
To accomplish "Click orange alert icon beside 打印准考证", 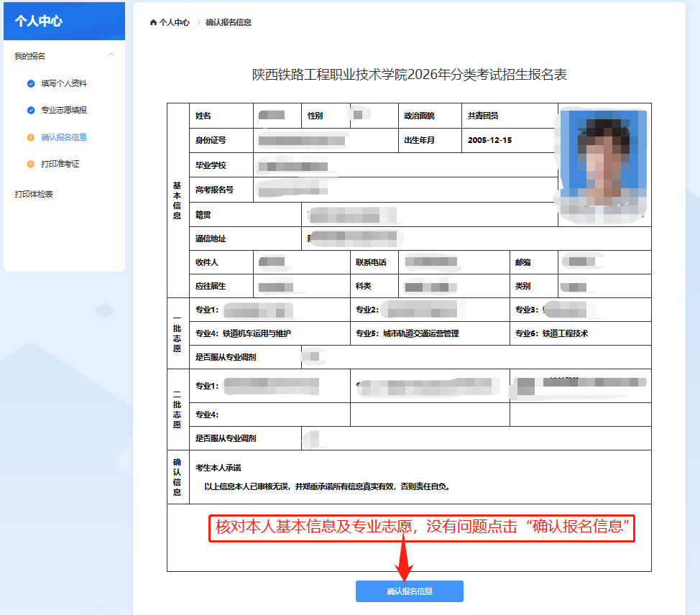I will tap(31, 164).
